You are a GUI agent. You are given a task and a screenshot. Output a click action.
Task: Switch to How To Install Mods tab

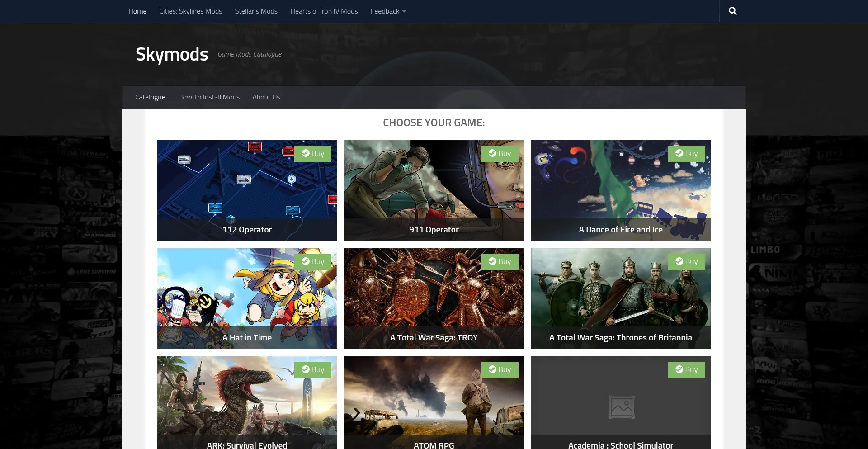(208, 97)
